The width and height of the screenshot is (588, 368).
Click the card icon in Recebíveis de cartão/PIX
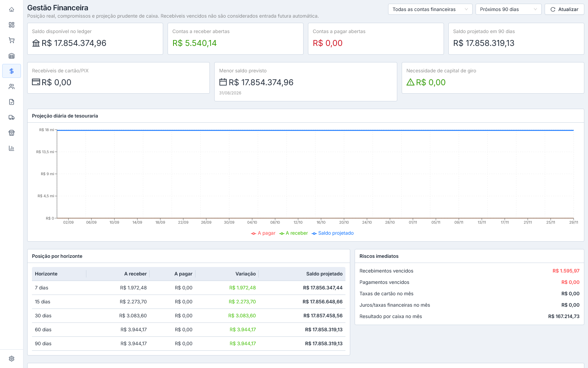(36, 82)
